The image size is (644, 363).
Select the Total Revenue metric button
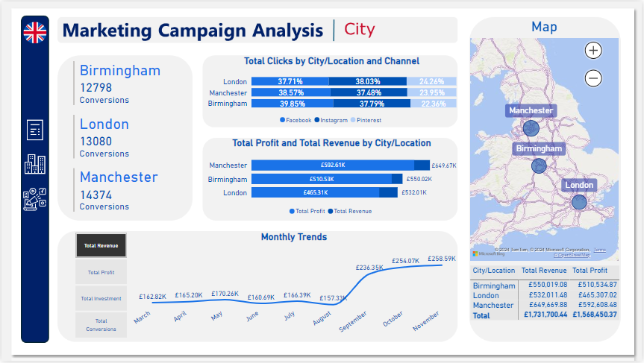[101, 245]
